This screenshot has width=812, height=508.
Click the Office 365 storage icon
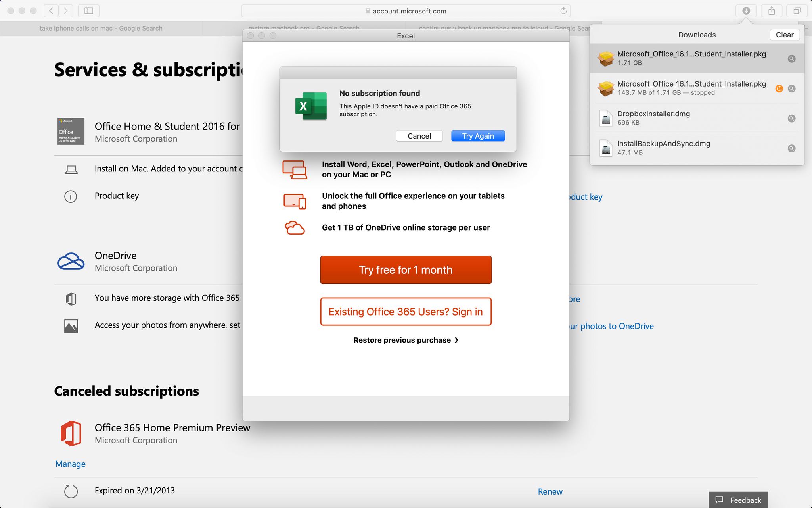pos(71,299)
